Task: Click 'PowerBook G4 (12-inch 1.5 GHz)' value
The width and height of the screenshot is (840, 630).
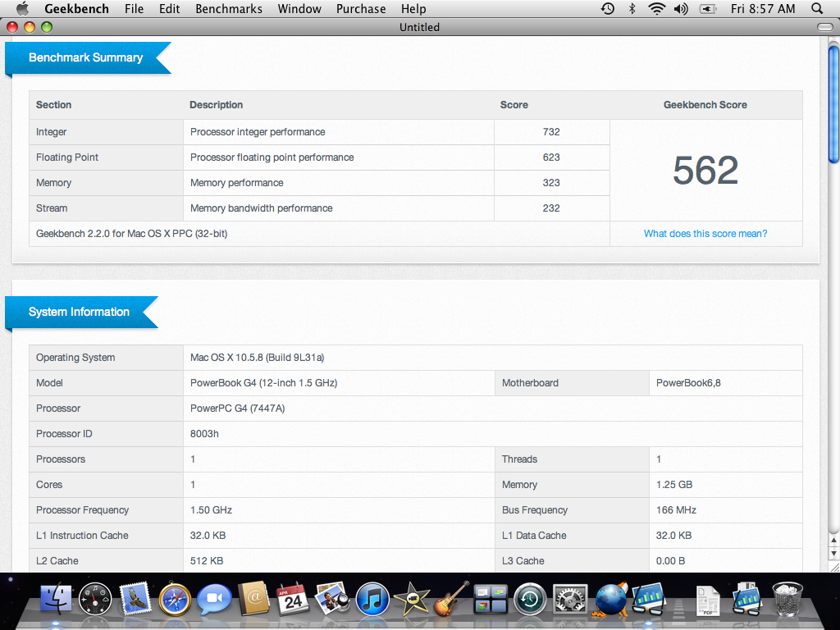Action: click(x=263, y=383)
